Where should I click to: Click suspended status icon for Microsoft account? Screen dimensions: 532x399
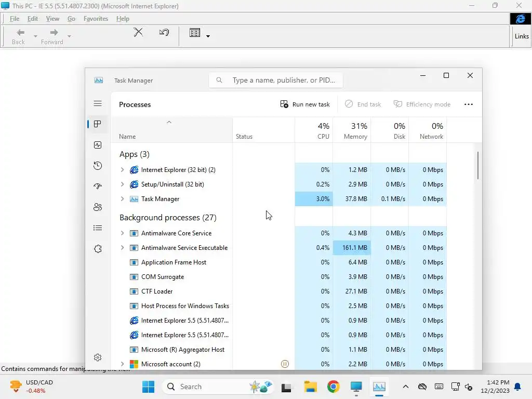[x=285, y=364]
